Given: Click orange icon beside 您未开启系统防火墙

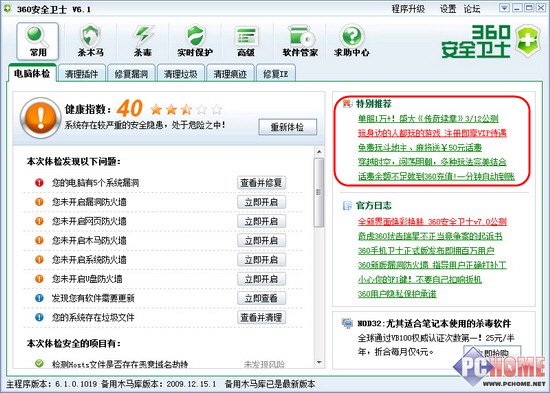Looking at the screenshot, I should [39, 259].
